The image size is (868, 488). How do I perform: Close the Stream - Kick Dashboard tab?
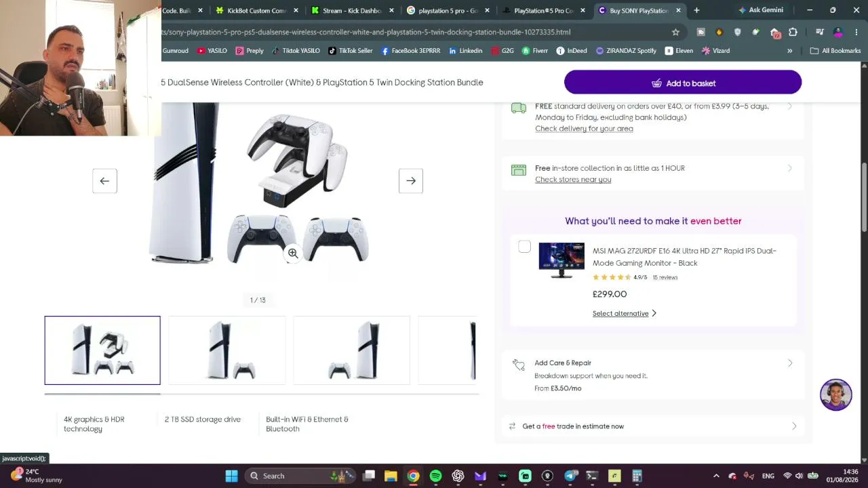(391, 10)
